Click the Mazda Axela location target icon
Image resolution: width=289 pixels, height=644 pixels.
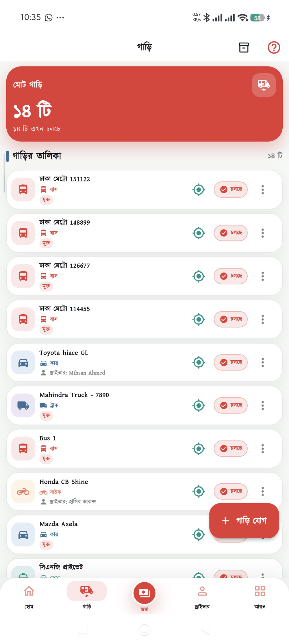tap(199, 535)
